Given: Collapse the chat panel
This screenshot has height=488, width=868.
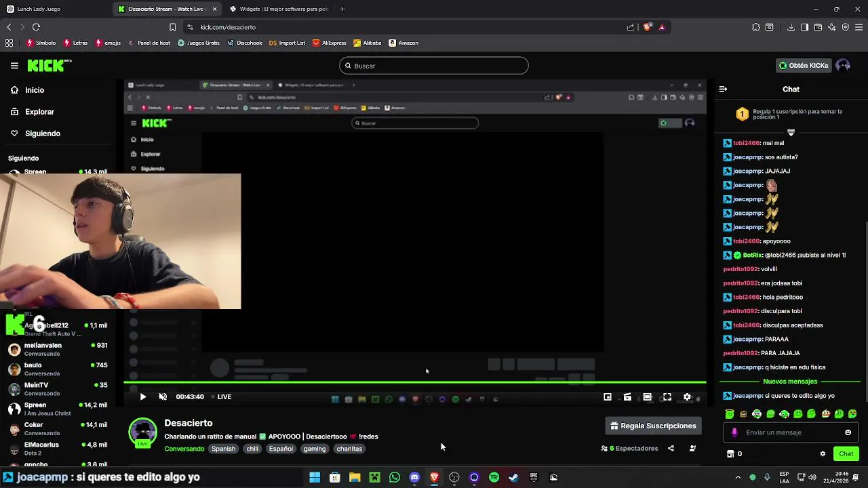Looking at the screenshot, I should (x=723, y=89).
